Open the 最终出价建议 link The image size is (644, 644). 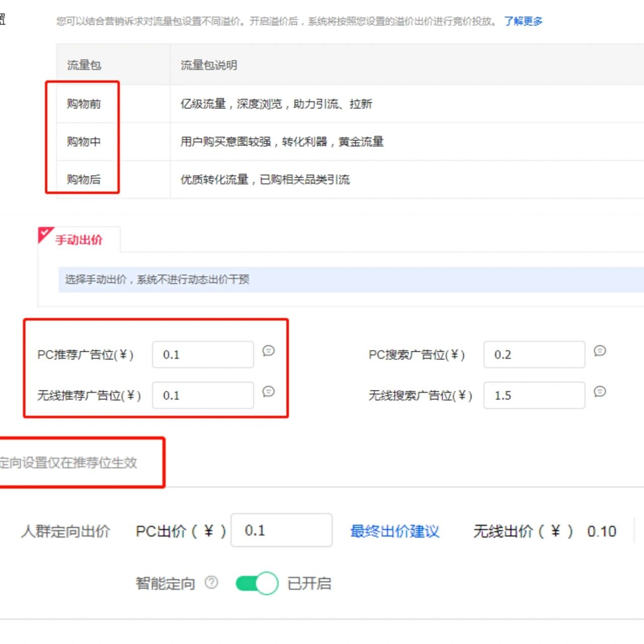[394, 531]
